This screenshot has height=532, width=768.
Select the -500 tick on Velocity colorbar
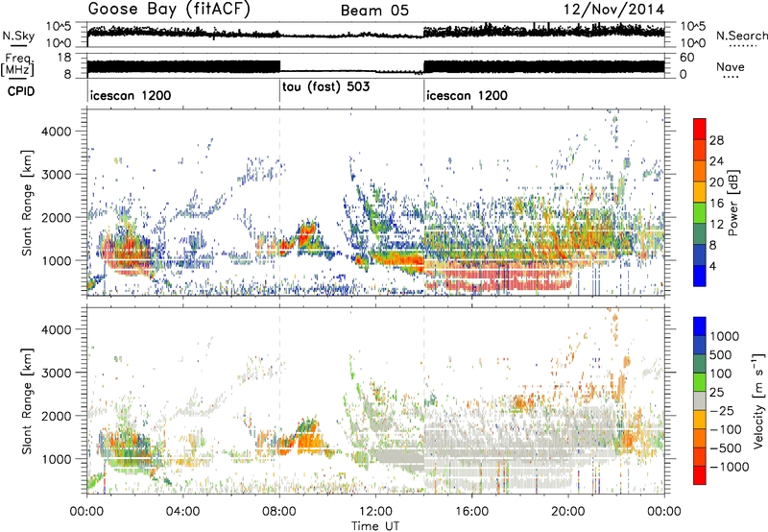[726, 448]
